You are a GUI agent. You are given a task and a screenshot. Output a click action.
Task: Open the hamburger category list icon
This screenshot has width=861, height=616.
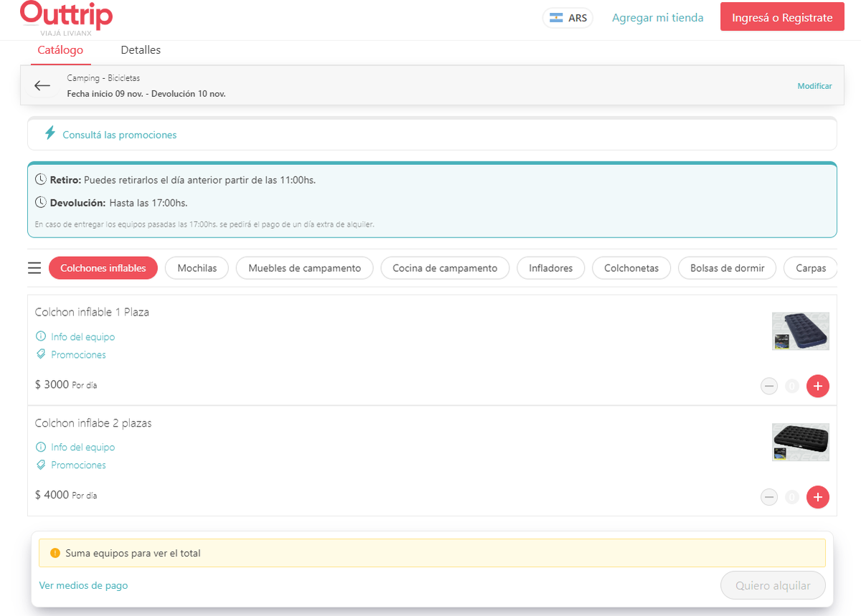click(34, 268)
